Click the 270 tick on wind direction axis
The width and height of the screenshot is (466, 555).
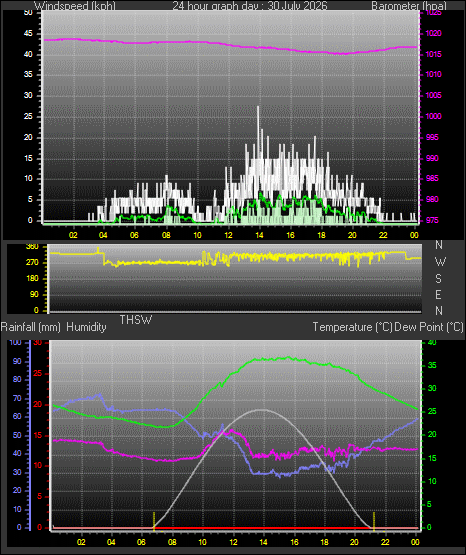32,263
